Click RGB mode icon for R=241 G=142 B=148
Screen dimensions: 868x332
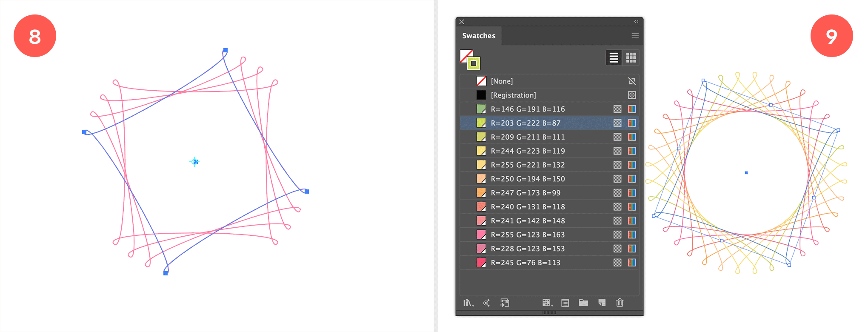(632, 220)
